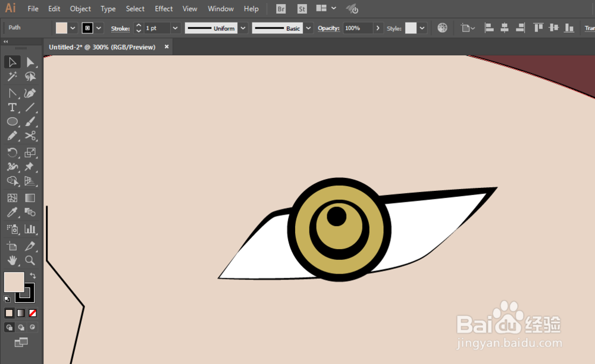
Task: Set paint mode to Gradient
Action: coord(21,313)
